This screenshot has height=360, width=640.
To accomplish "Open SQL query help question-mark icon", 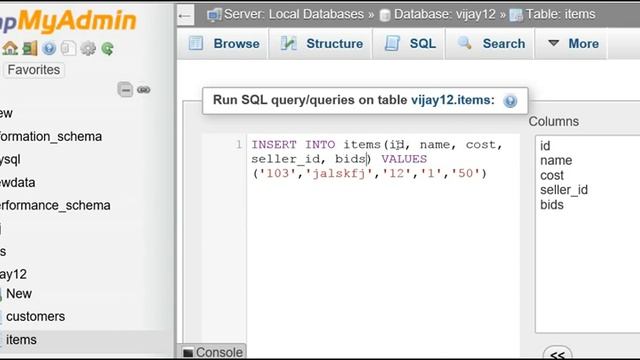I will click(510, 100).
